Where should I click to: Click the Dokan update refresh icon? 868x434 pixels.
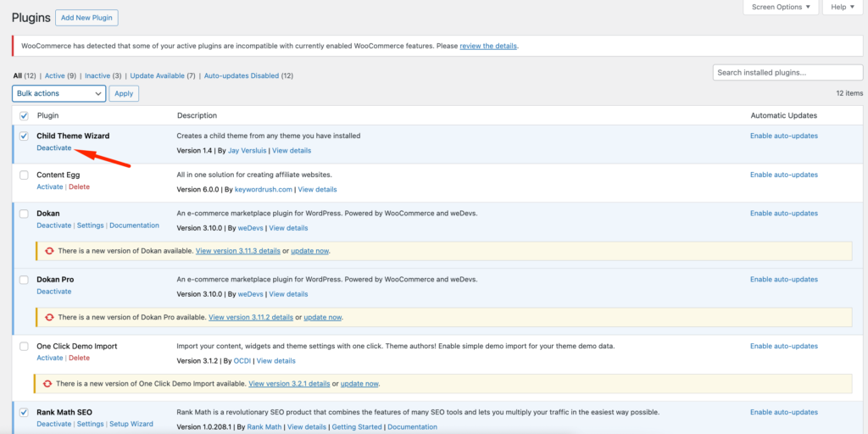(50, 251)
